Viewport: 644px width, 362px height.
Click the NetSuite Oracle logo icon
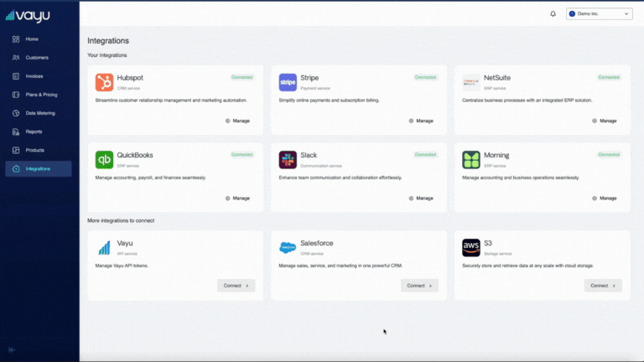tap(471, 82)
